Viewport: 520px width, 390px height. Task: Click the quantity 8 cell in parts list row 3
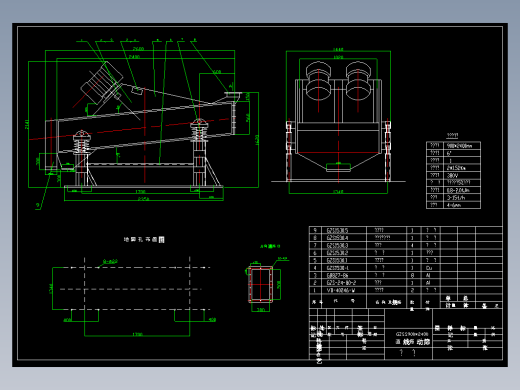point(412,275)
